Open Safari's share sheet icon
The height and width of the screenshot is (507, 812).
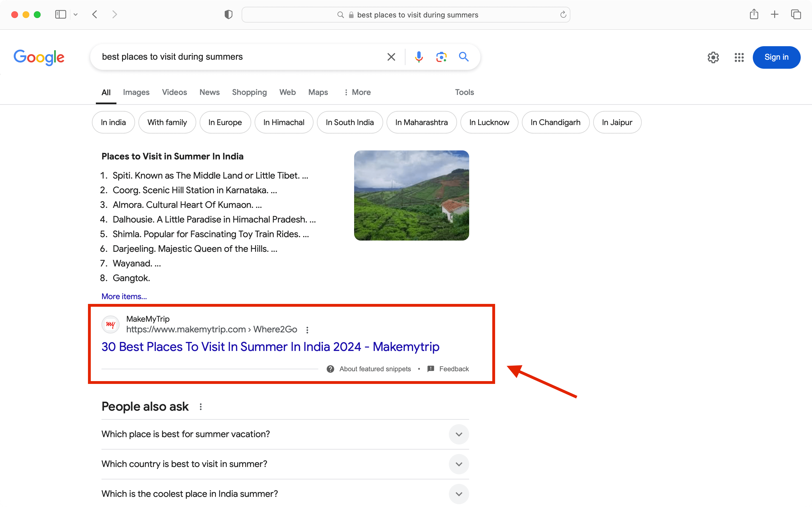point(754,14)
